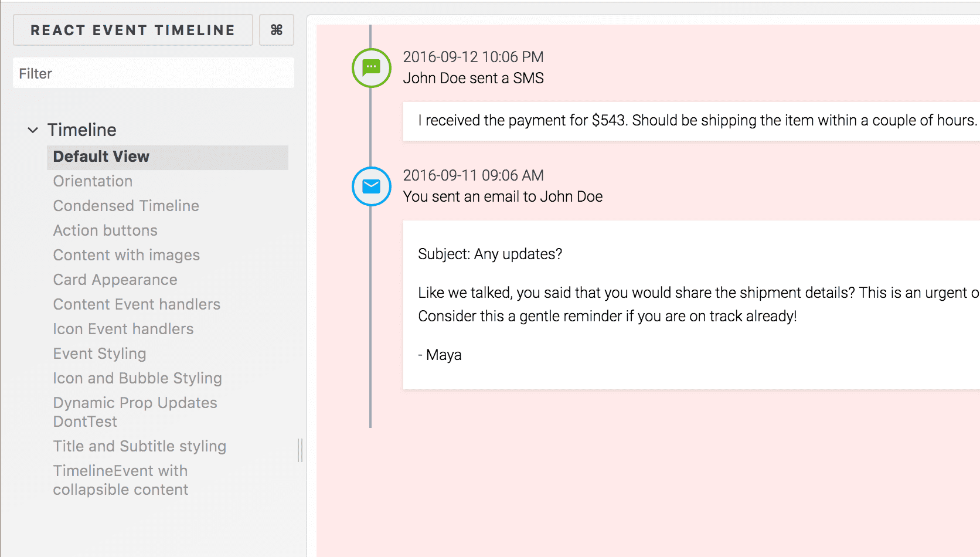Select Dynamic Prop Updates DontTest story
The image size is (980, 557).
pyautogui.click(x=135, y=412)
